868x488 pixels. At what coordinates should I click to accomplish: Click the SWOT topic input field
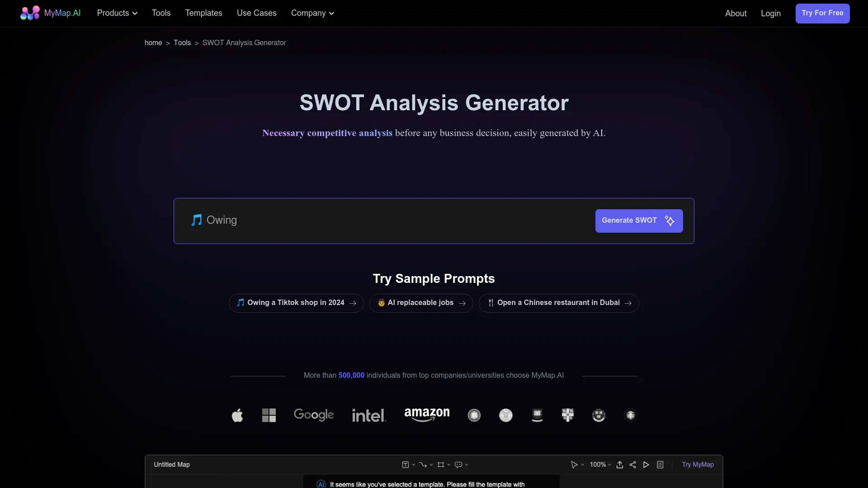387,220
